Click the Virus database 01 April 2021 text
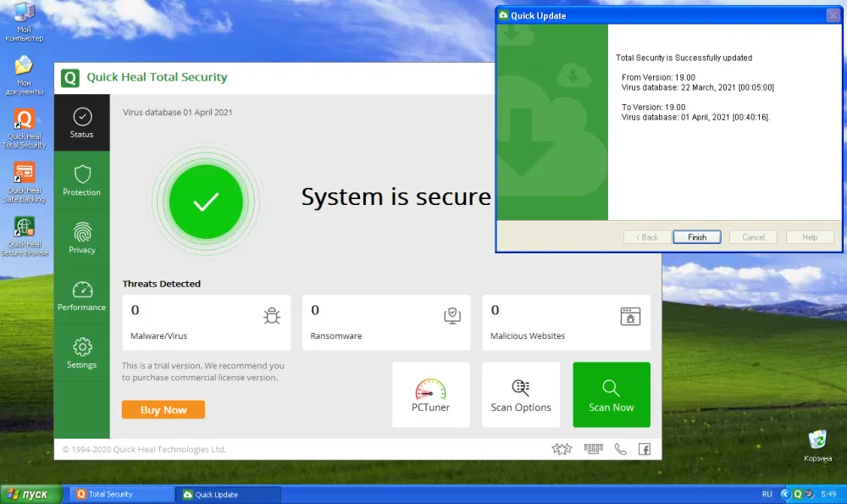 tap(177, 113)
